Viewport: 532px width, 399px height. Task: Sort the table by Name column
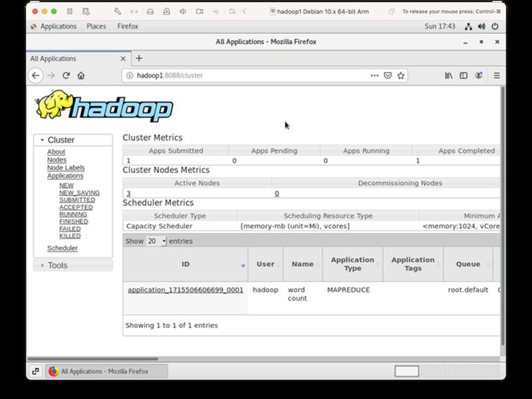pyautogui.click(x=303, y=264)
